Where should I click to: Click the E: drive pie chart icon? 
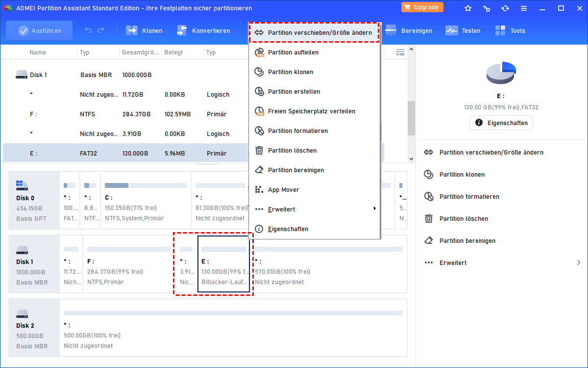(x=501, y=73)
